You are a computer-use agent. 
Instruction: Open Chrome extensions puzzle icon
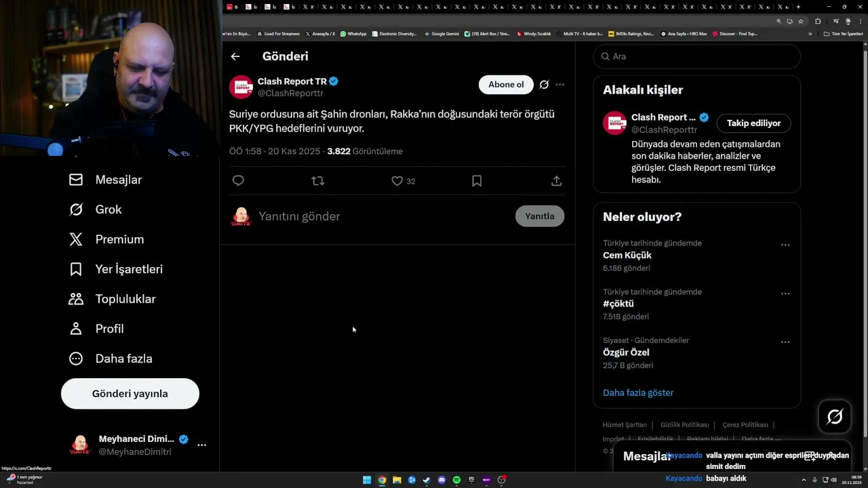(x=818, y=21)
